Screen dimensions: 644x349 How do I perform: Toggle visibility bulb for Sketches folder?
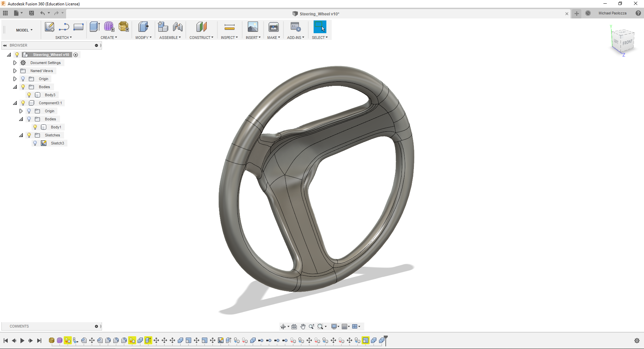[x=29, y=135]
